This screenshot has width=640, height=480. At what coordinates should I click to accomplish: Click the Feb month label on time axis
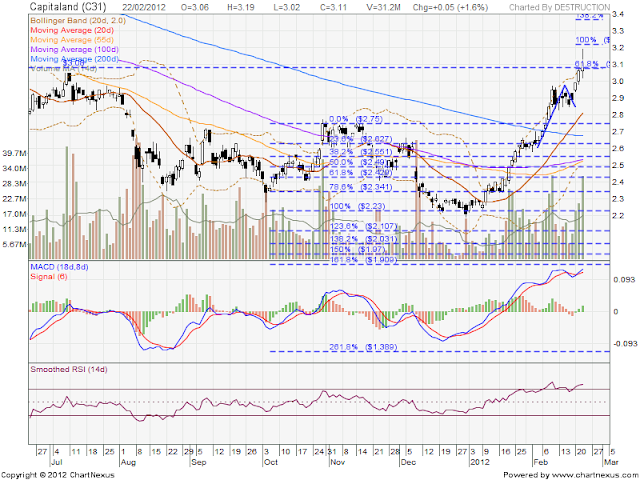[541, 463]
